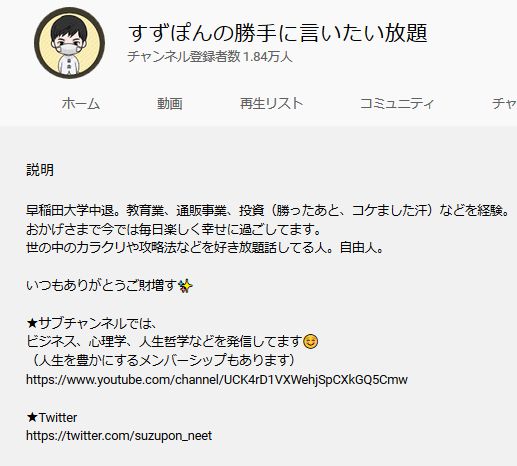Click the channel avatar with masked character
Image resolution: width=517 pixels, height=466 pixels.
[69, 43]
